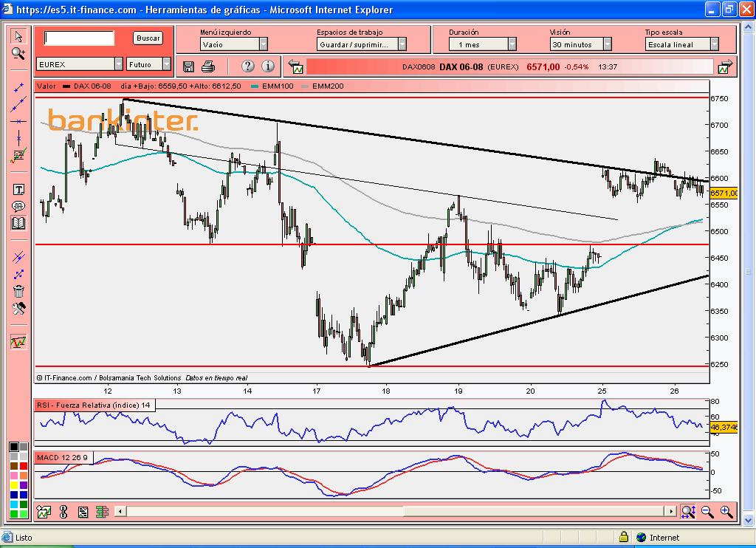Open help via question mark icon
Image resolution: width=756 pixels, height=548 pixels.
pyautogui.click(x=248, y=66)
